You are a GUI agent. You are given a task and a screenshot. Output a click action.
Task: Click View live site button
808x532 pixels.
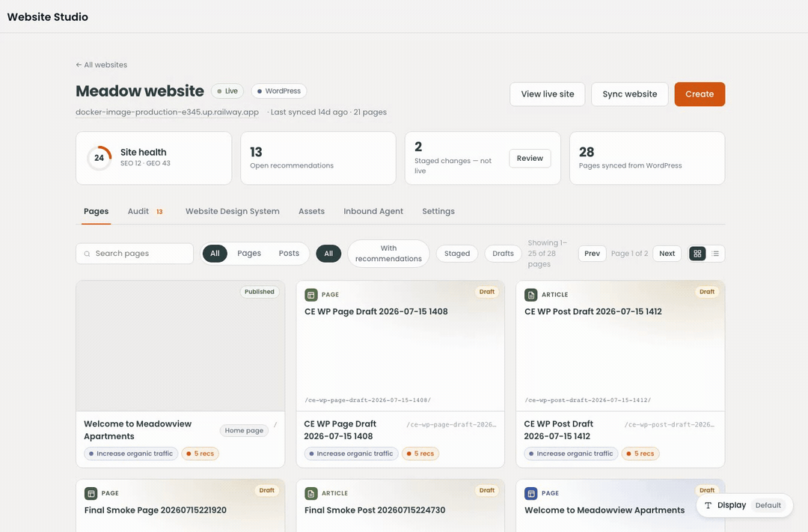pos(547,94)
